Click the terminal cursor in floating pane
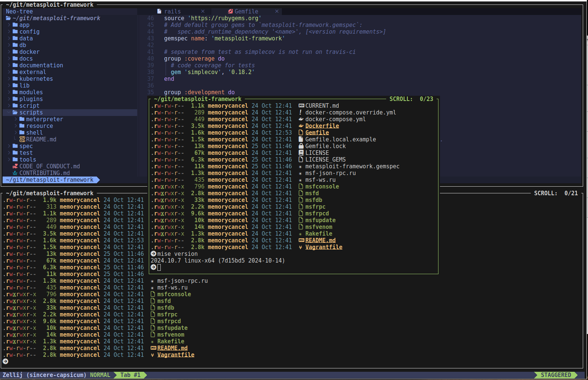The image size is (588, 380). tap(159, 267)
